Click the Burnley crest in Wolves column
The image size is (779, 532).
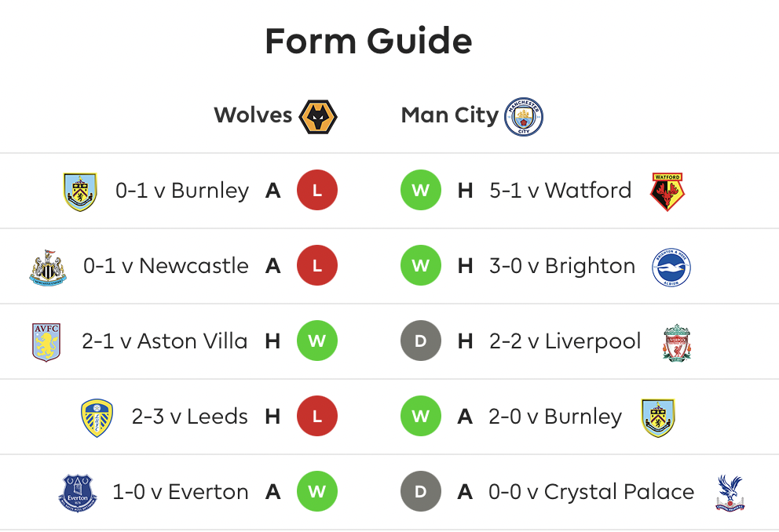[80, 192]
